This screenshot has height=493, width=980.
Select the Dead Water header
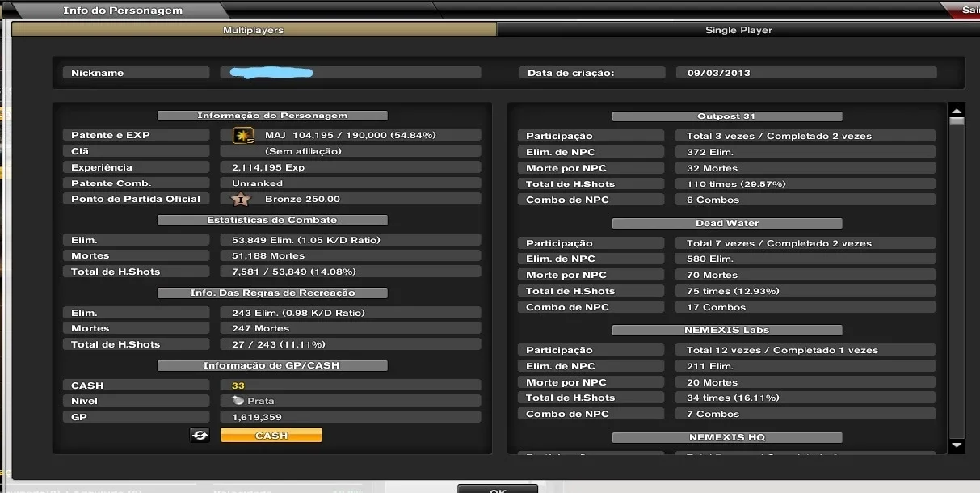click(727, 223)
